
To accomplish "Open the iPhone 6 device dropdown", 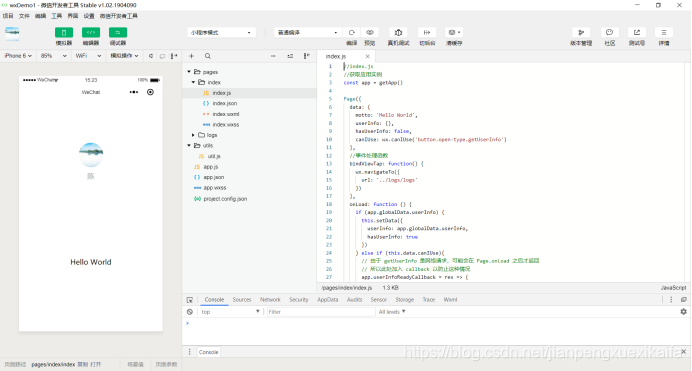I will click(x=18, y=56).
